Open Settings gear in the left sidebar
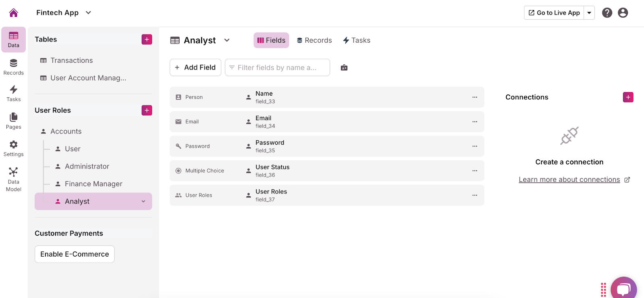 click(13, 148)
